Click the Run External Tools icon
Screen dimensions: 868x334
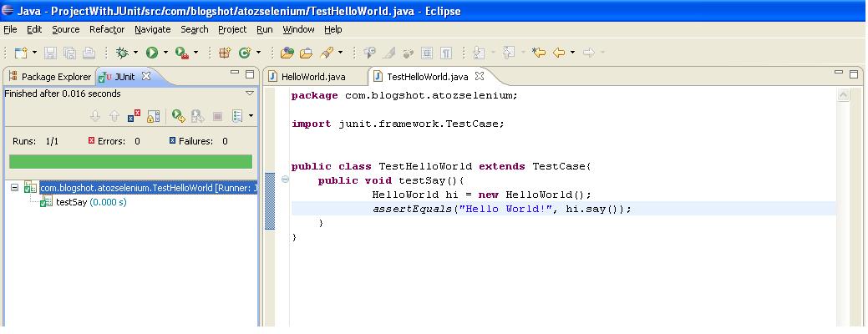(182, 53)
